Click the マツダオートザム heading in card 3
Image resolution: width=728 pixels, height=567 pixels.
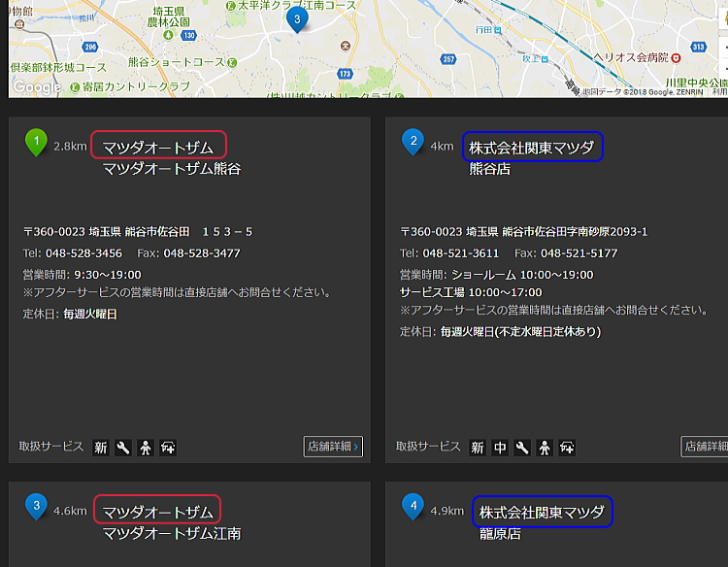[158, 513]
